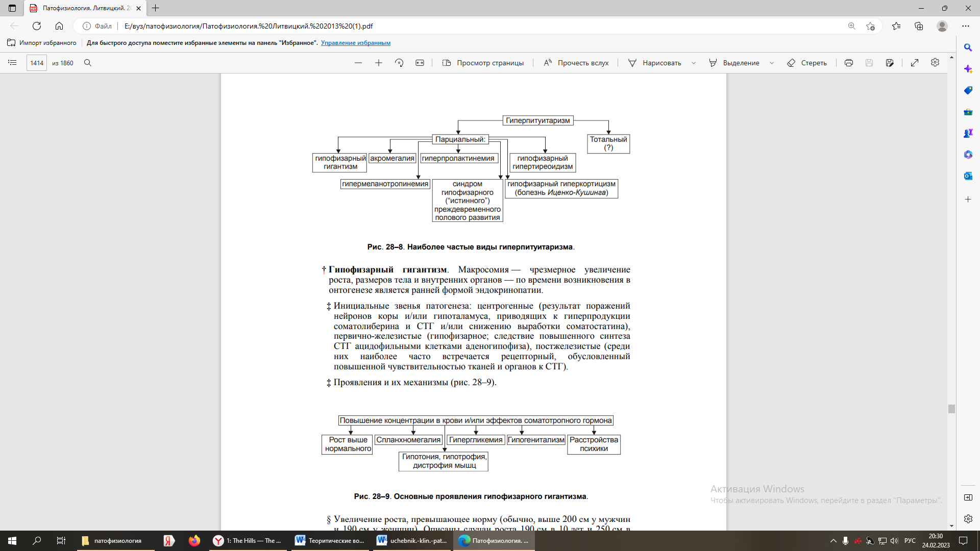Open the Edge sidebar search
The width and height of the screenshot is (980, 551).
pos(968,47)
